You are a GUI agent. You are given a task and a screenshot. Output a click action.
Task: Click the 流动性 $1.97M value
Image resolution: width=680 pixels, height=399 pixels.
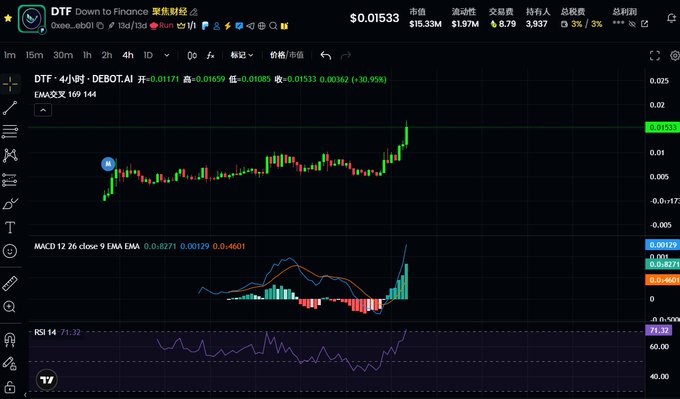coord(465,24)
